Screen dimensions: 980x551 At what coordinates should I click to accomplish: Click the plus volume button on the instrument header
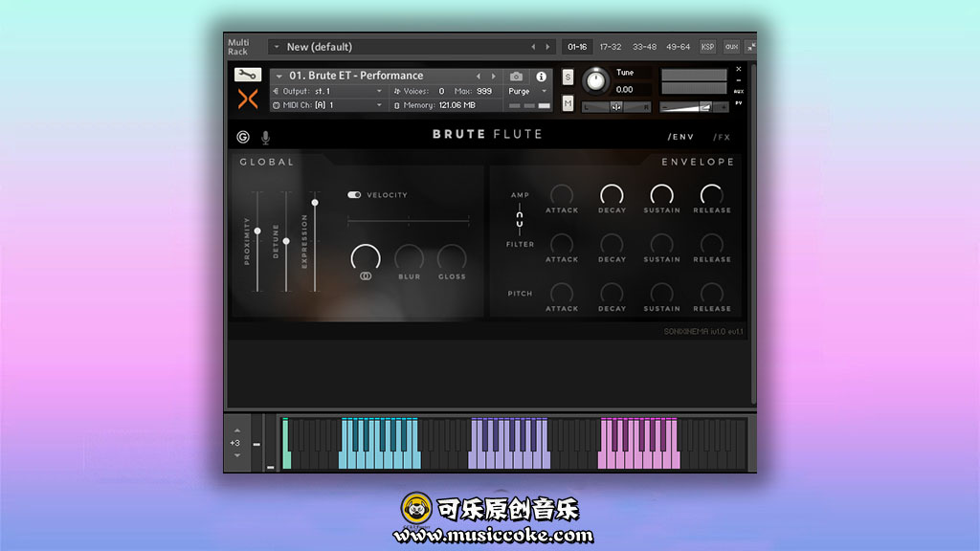click(724, 107)
